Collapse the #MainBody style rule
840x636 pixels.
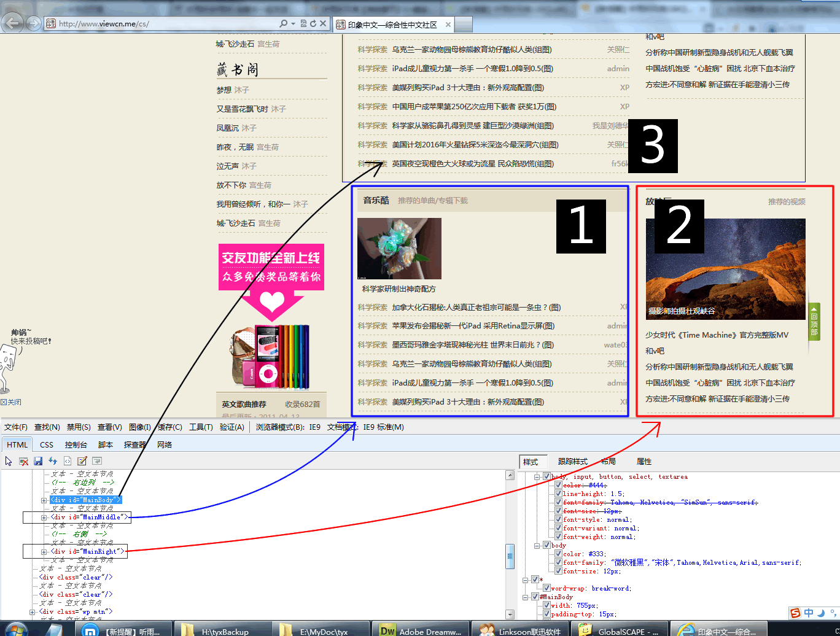(526, 597)
